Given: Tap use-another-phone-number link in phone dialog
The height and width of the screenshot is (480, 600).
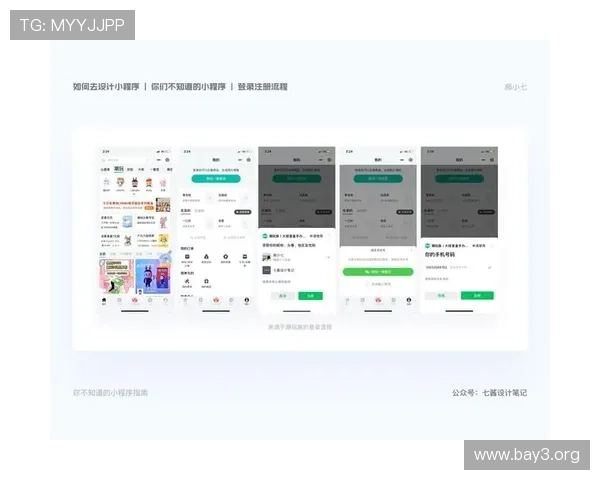Looking at the screenshot, I should click(x=437, y=279).
